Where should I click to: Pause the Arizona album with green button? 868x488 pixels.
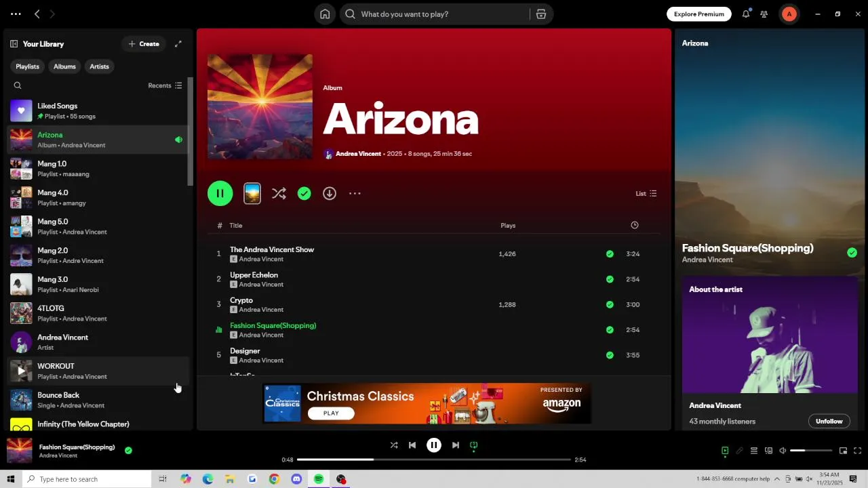[x=220, y=194]
